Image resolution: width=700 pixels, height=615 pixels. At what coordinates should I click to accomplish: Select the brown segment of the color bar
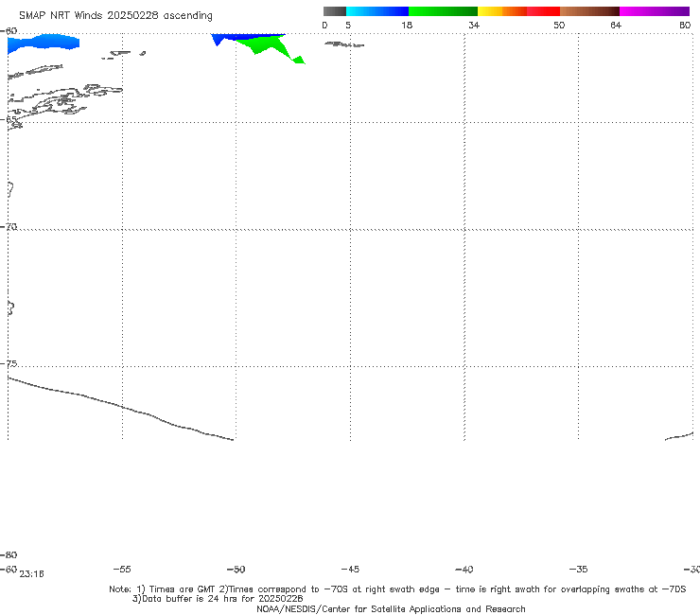(589, 11)
